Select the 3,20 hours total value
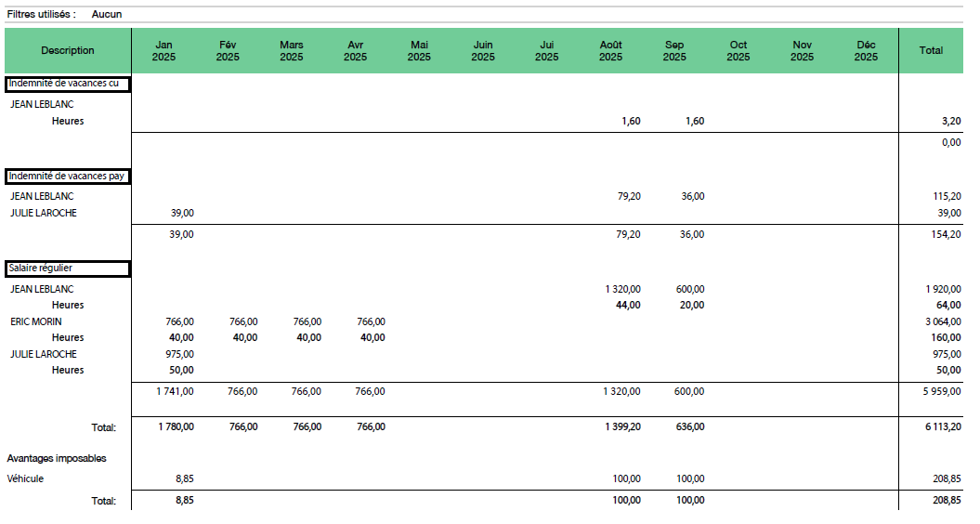The height and width of the screenshot is (524, 980). [951, 122]
